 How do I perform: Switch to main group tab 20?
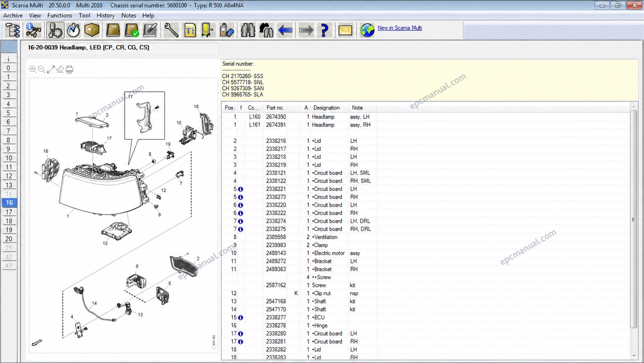click(9, 239)
